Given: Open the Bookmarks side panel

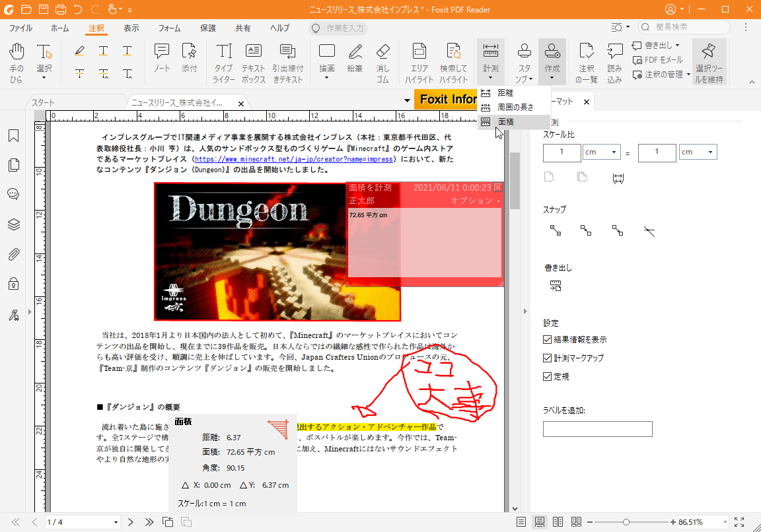Looking at the screenshot, I should coord(14,135).
